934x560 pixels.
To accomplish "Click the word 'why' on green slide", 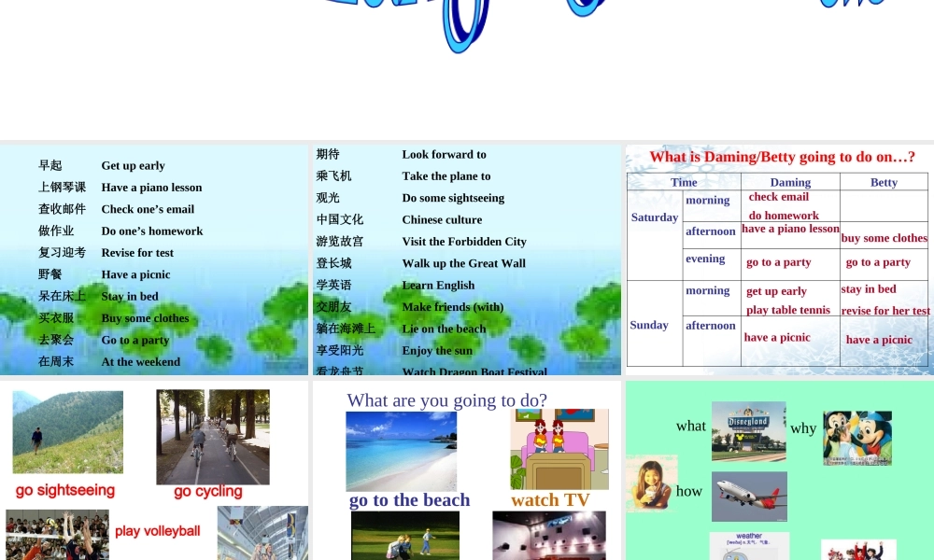I will pyautogui.click(x=803, y=428).
